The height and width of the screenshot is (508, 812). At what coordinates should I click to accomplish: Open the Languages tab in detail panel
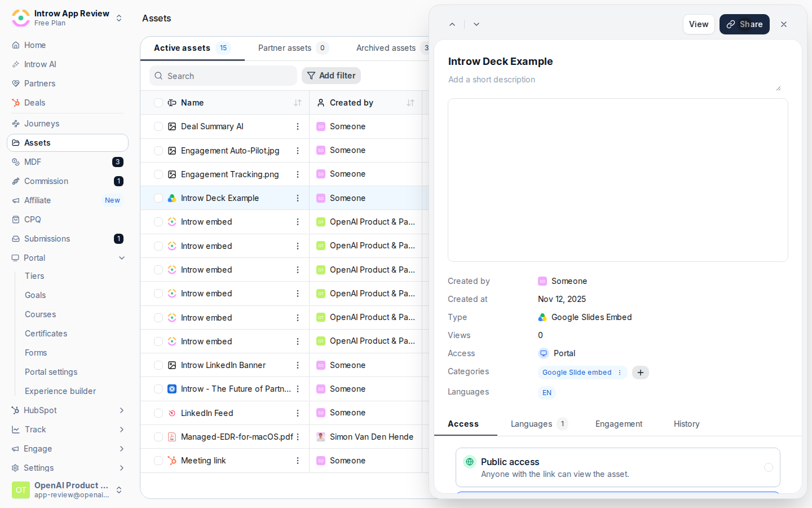point(539,424)
